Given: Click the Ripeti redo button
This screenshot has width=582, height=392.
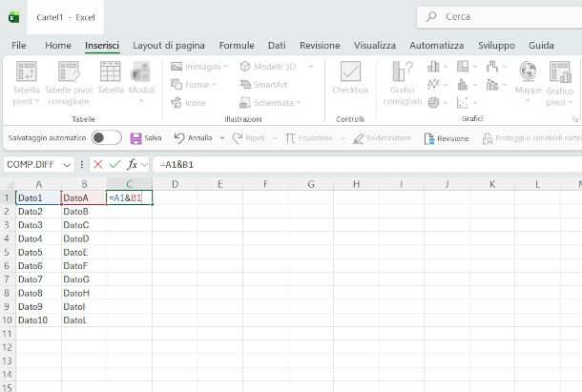Looking at the screenshot, I should (248, 138).
